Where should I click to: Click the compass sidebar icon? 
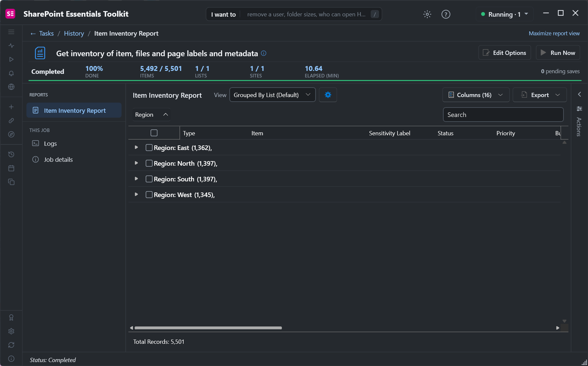tap(11, 134)
